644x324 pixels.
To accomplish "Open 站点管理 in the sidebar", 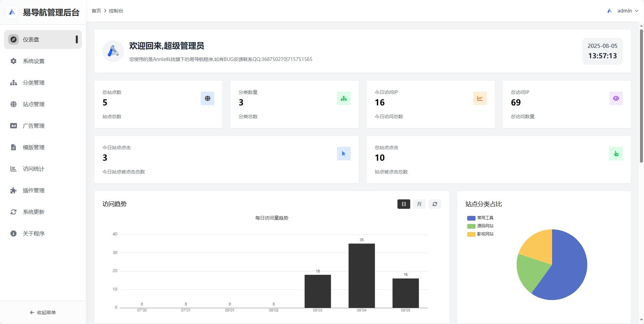I will tap(33, 104).
